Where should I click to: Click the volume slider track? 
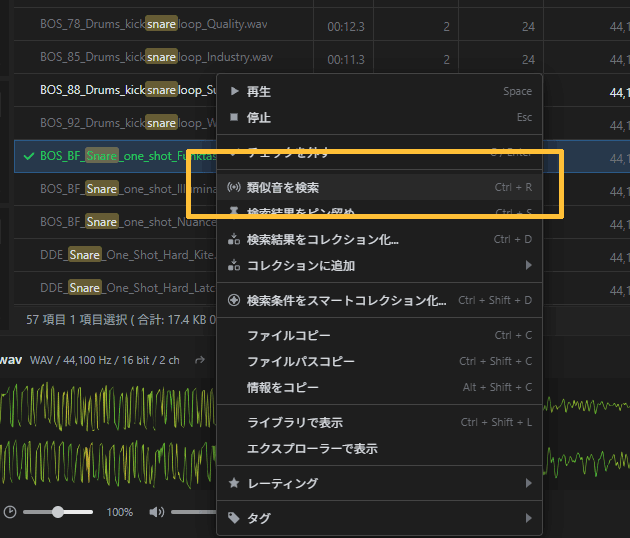click(x=194, y=512)
